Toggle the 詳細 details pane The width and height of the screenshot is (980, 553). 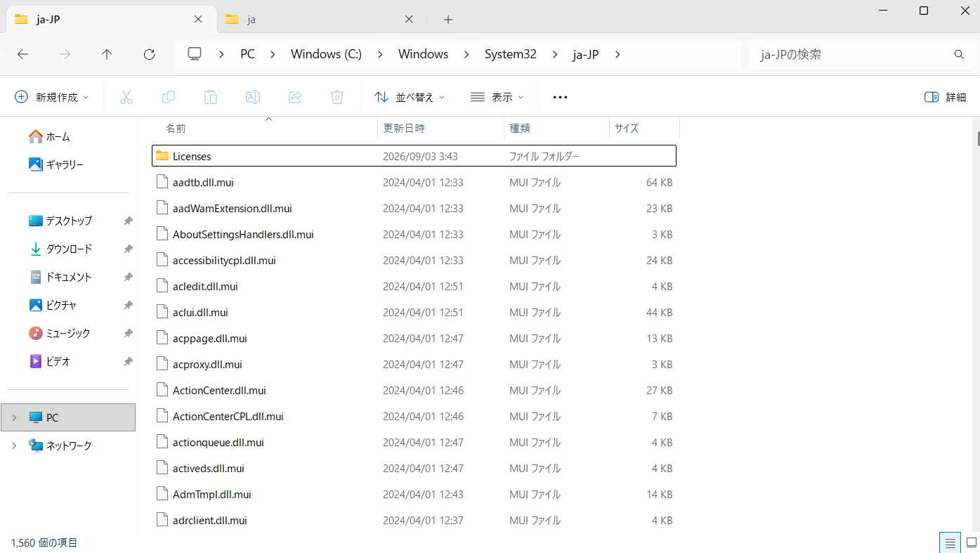coord(946,97)
